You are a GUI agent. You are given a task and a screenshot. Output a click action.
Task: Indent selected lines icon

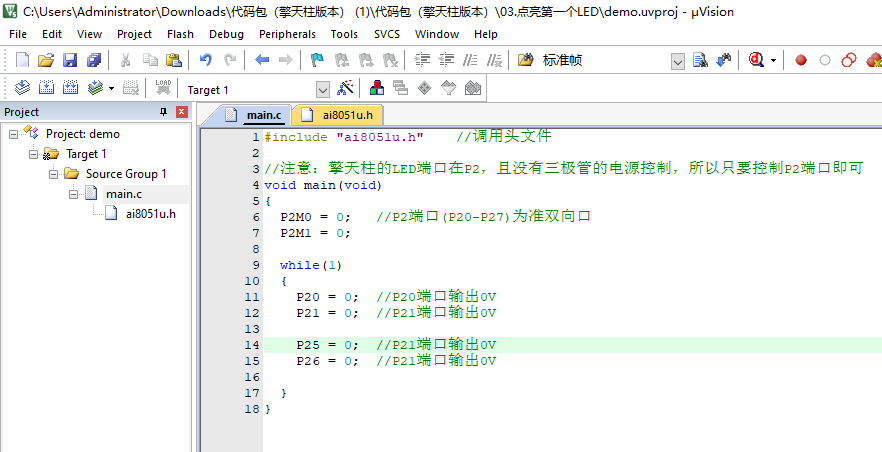click(x=422, y=60)
